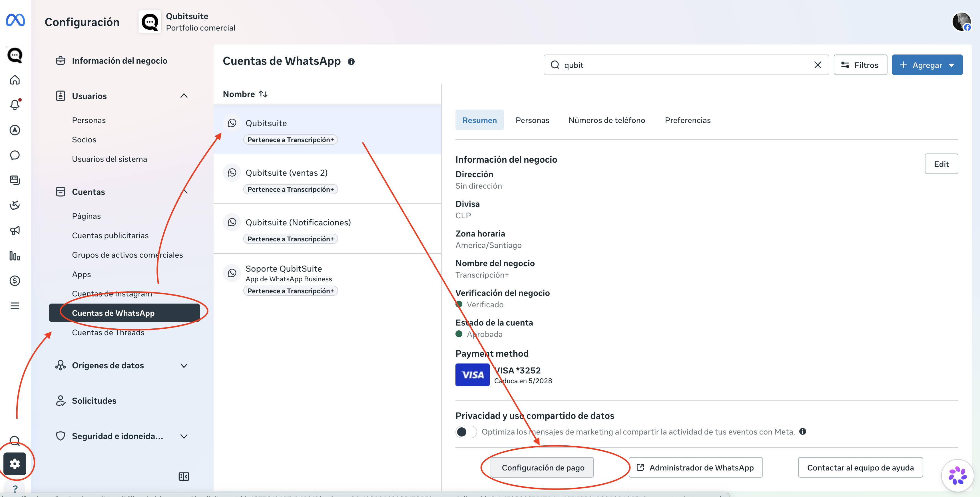Screen dimensions: 980x497
Task: Collapse the Usuarios section
Action: [x=184, y=96]
